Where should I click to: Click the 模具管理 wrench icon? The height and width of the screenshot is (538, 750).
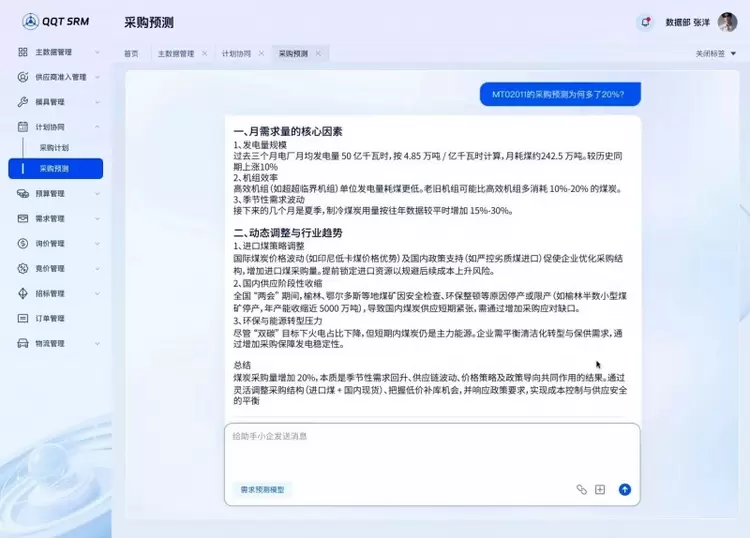click(23, 102)
